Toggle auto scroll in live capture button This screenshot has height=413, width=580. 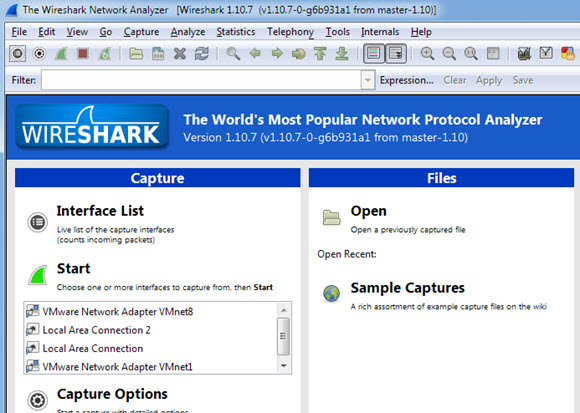point(395,54)
